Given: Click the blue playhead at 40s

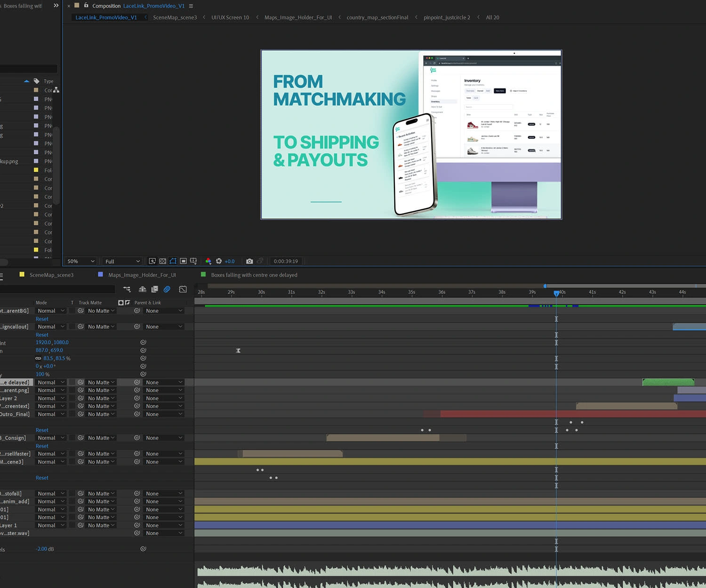Looking at the screenshot, I should [x=556, y=293].
